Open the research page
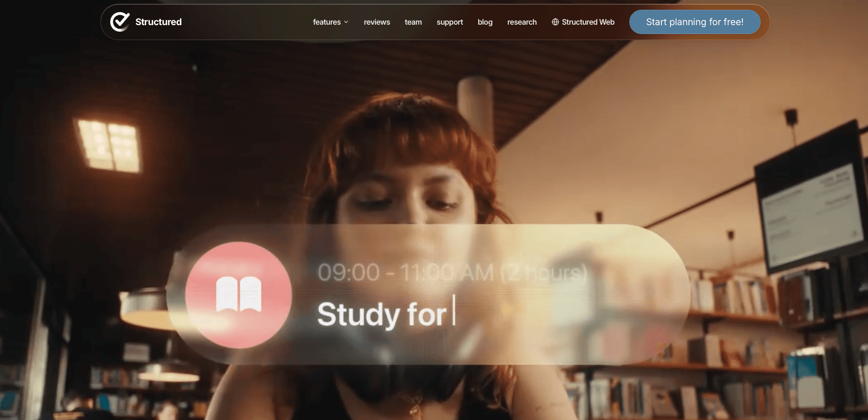Screen dimensions: 868x420 522,22
